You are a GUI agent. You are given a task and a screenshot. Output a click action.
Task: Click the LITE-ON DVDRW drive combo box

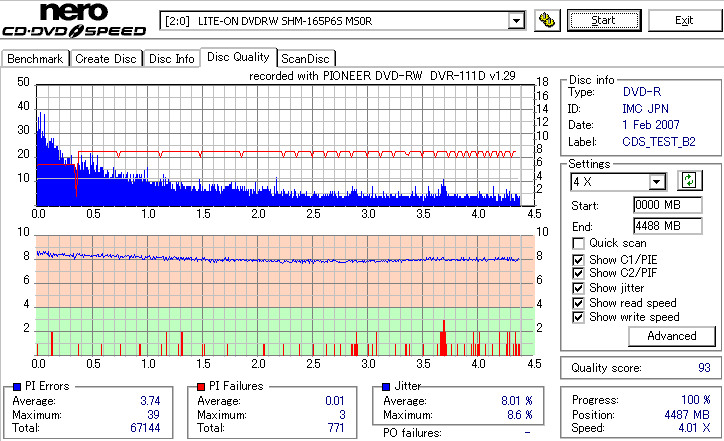click(x=342, y=21)
